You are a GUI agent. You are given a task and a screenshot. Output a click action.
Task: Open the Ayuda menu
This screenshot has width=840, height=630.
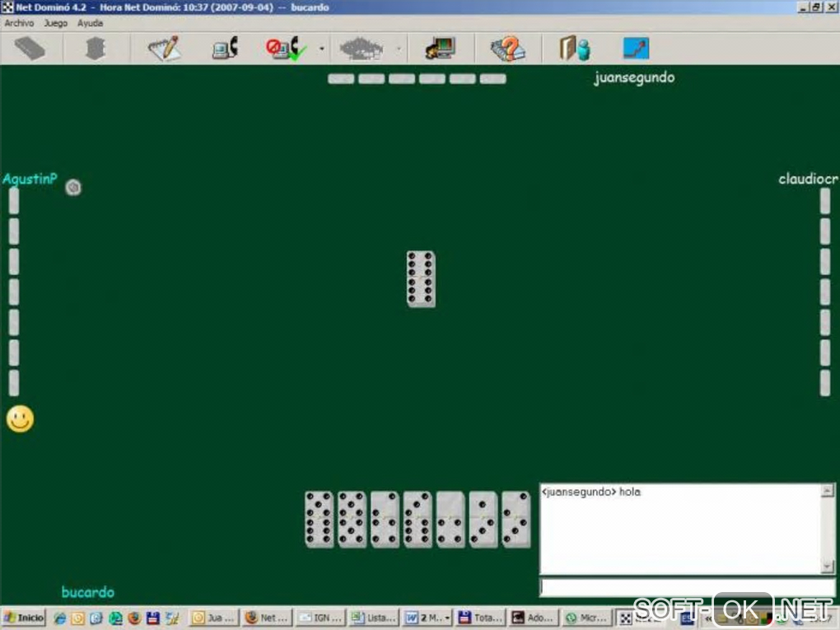pos(90,23)
